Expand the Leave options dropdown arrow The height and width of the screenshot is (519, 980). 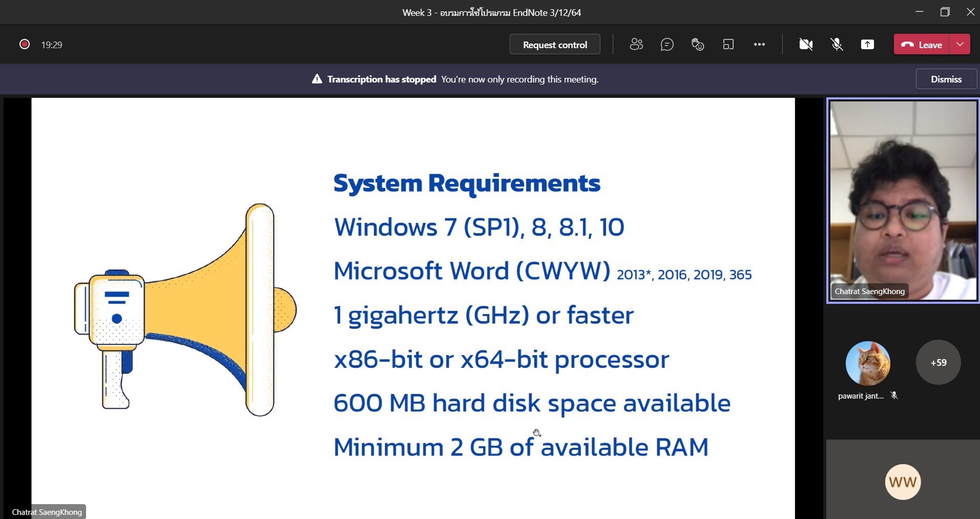click(x=960, y=45)
